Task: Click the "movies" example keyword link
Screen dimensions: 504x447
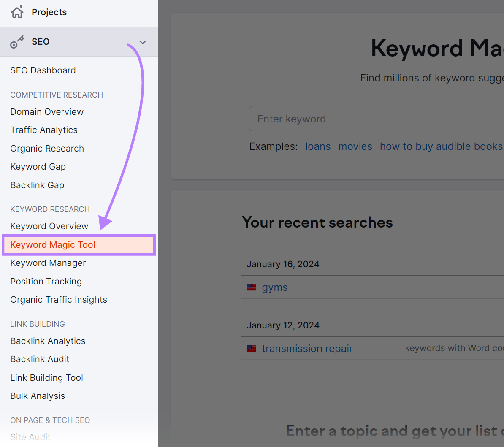Action: pyautogui.click(x=355, y=146)
